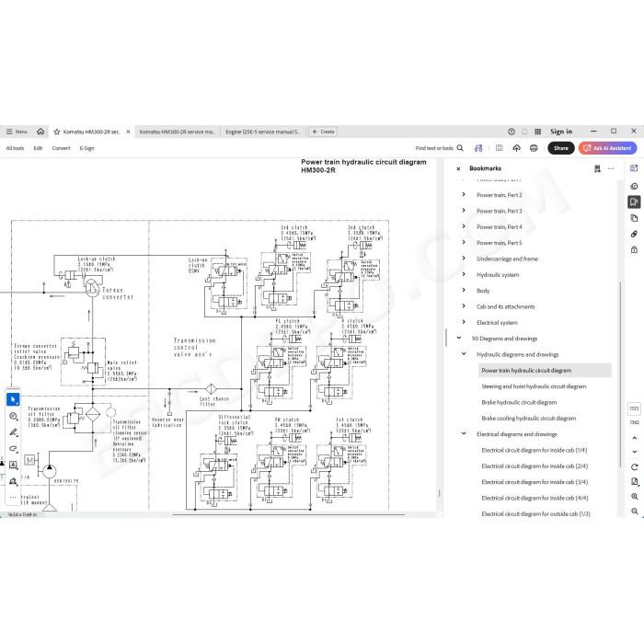The image size is (644, 644).
Task: Expand the Body bookmark
Action: (464, 290)
